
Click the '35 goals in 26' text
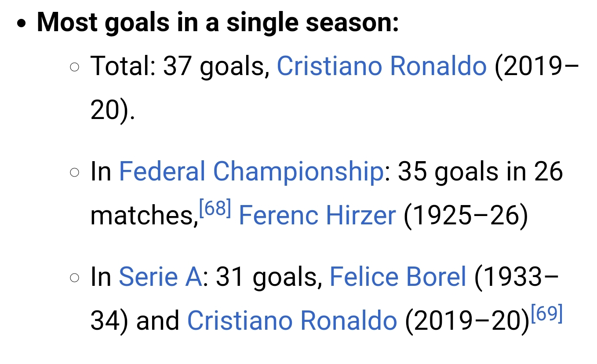pyautogui.click(x=480, y=171)
